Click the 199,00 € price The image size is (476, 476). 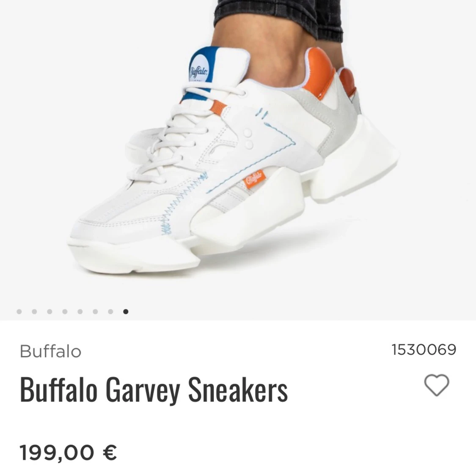click(x=68, y=453)
